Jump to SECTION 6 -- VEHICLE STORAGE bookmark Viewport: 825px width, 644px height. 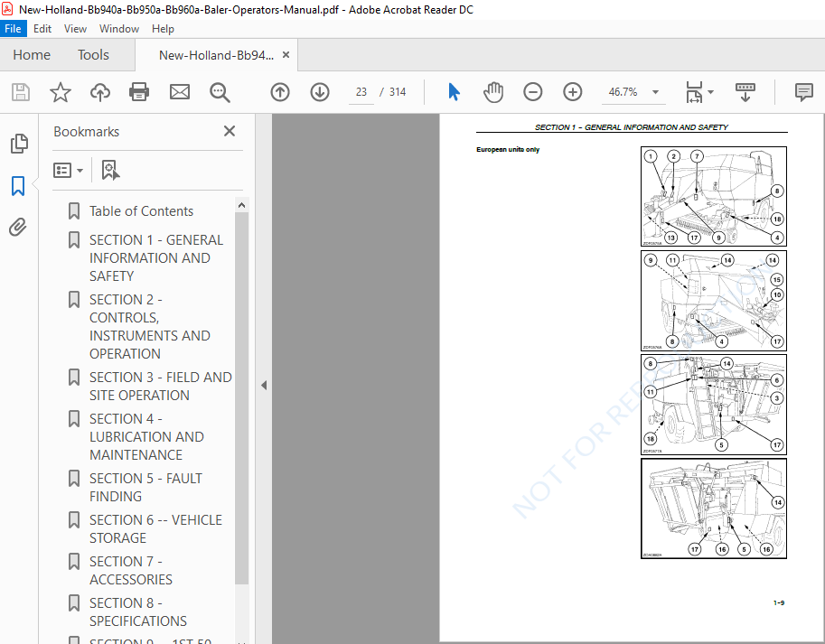point(155,528)
